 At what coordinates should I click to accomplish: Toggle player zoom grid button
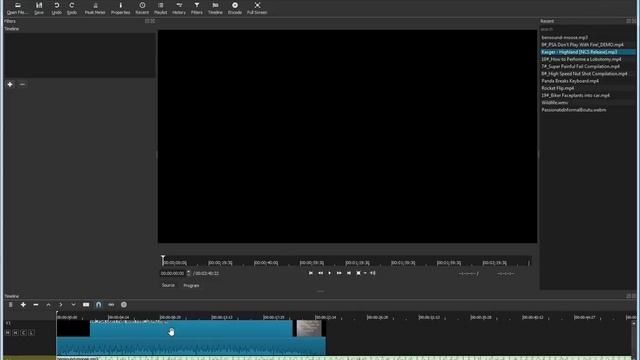click(x=358, y=273)
